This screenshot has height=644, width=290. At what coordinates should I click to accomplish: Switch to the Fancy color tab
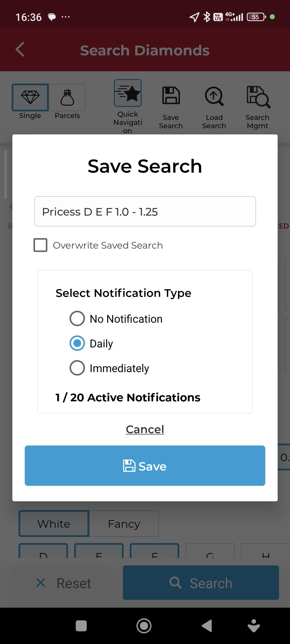[x=124, y=524]
